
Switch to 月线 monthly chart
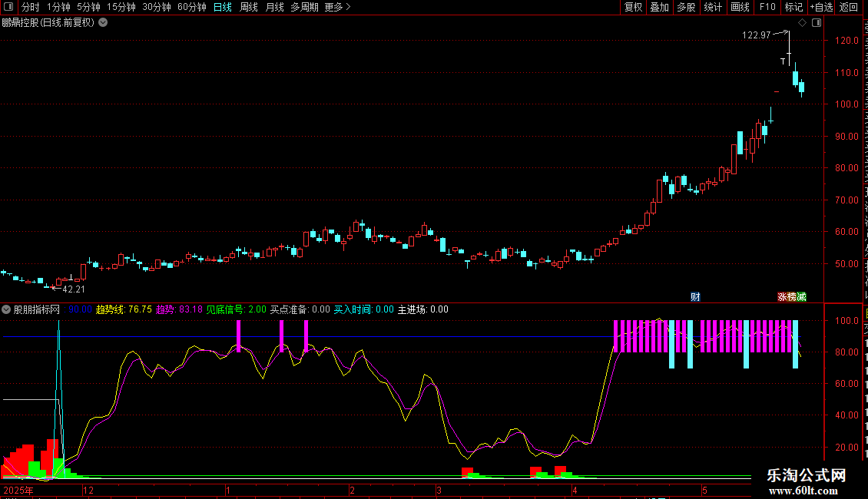274,7
